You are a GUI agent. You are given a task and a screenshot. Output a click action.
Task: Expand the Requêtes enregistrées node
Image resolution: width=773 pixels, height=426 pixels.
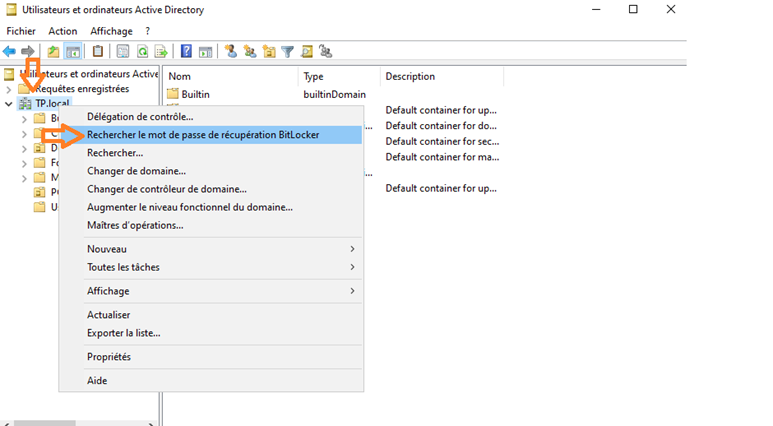(x=8, y=89)
